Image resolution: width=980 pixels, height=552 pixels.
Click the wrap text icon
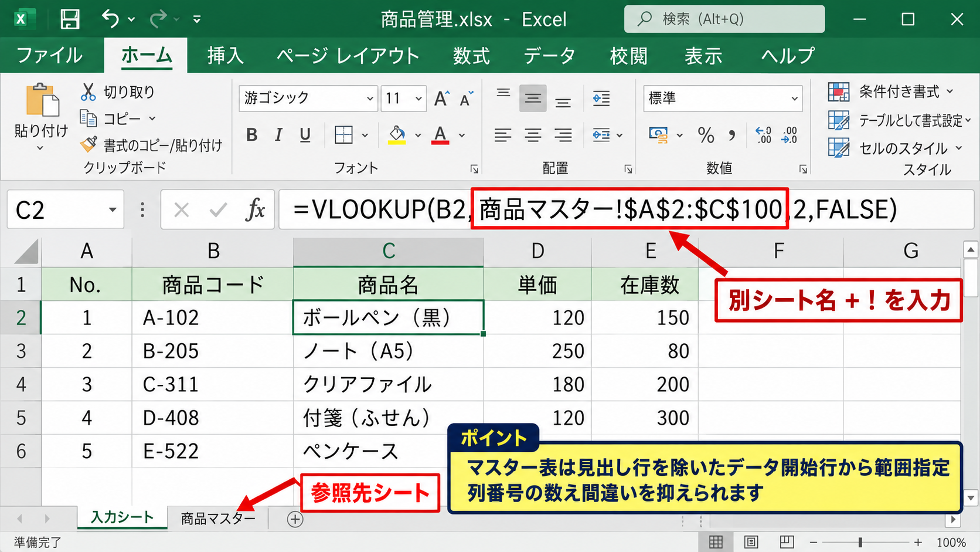coord(601,99)
